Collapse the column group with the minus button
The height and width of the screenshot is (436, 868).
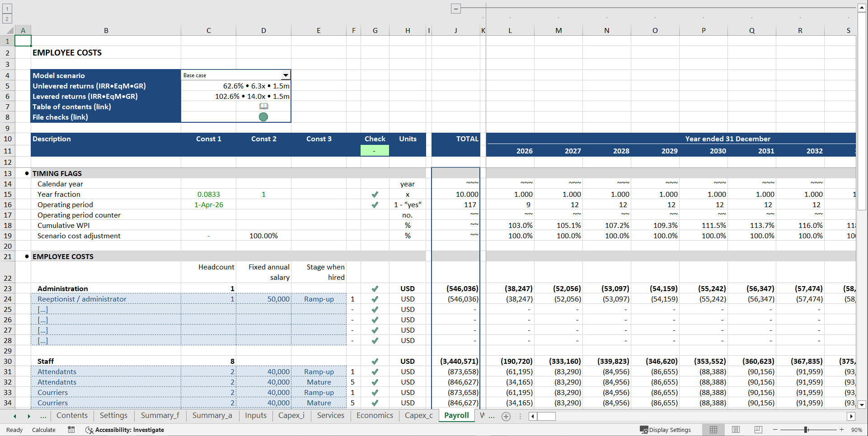click(455, 8)
